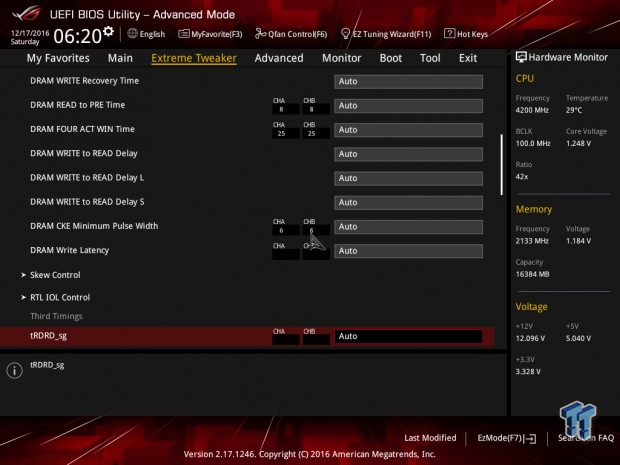
Task: Switch to the Main tab
Action: pyautogui.click(x=120, y=58)
